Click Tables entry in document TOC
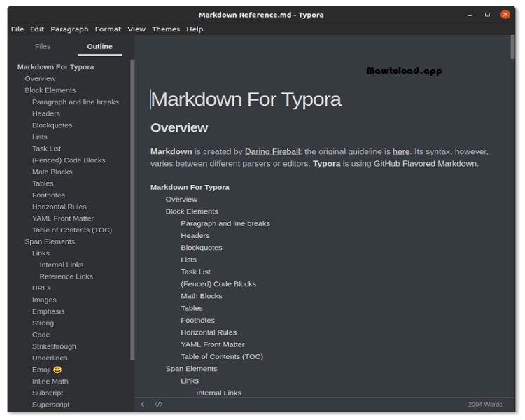Image resolution: width=525 pixels, height=420 pixels. pyautogui.click(x=192, y=308)
